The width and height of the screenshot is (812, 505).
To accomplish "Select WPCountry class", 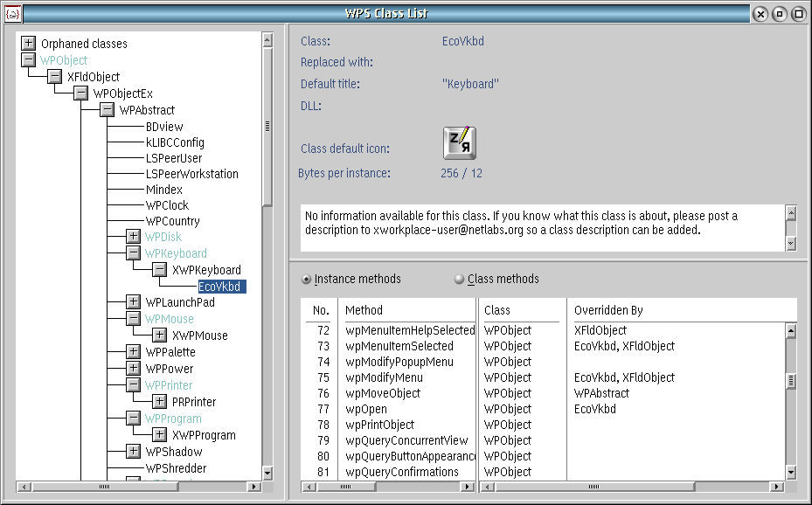I will pos(172,221).
